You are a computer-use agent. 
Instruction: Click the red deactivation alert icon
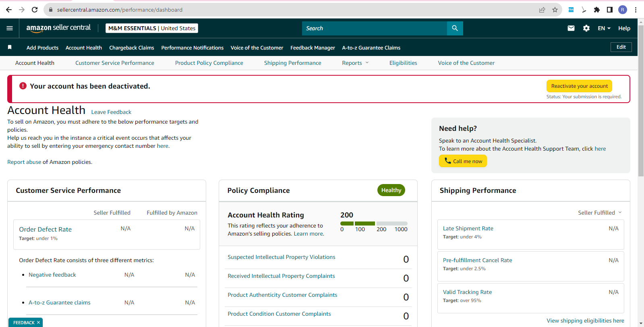click(x=23, y=86)
